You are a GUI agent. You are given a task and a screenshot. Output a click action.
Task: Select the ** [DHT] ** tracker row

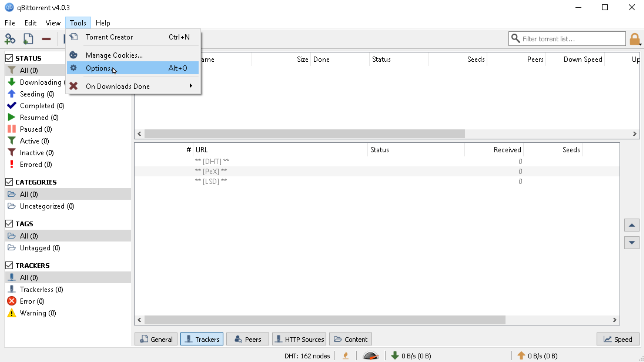coord(377,161)
